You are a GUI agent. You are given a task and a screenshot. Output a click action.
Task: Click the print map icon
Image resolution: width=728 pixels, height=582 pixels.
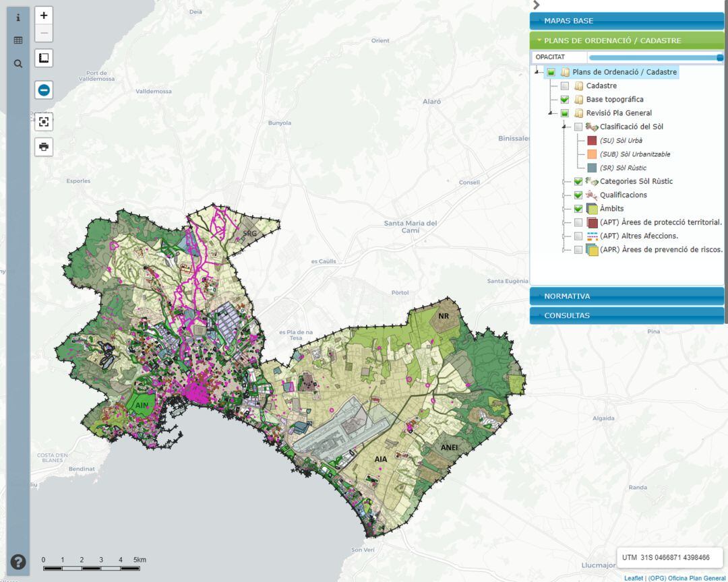point(44,147)
